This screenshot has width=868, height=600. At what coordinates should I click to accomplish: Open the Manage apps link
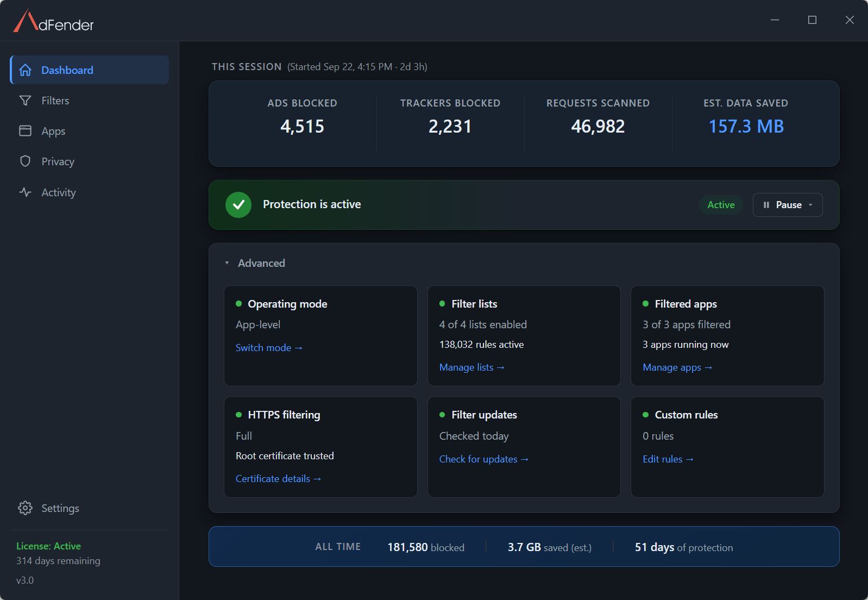[x=677, y=367]
